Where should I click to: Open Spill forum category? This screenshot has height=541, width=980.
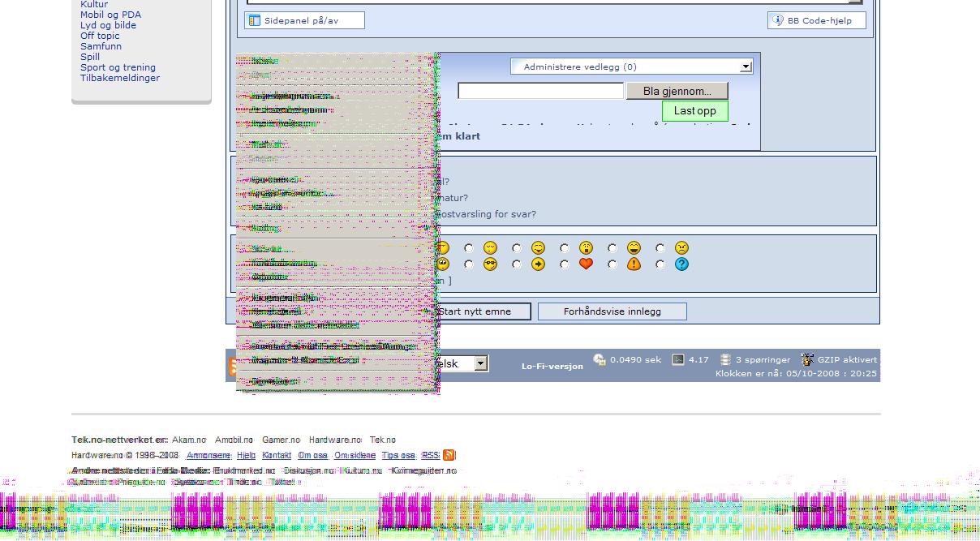pos(90,57)
